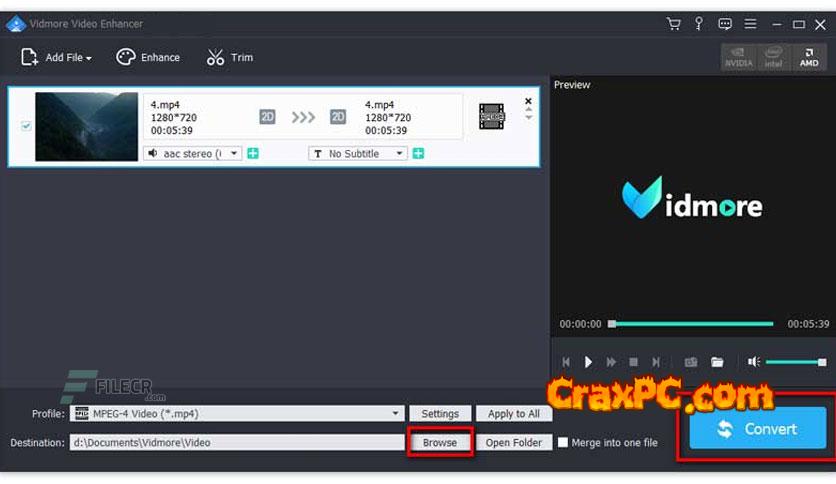
Task: Click the shopping cart purchase icon
Action: [673, 24]
